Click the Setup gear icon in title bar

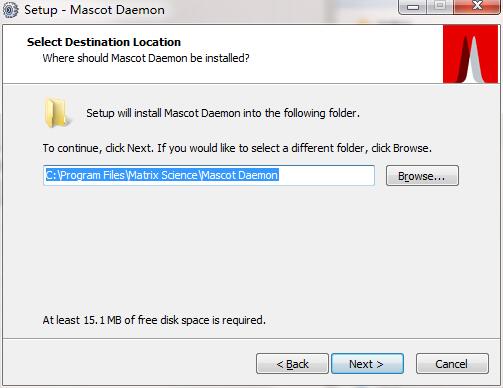[x=10, y=10]
